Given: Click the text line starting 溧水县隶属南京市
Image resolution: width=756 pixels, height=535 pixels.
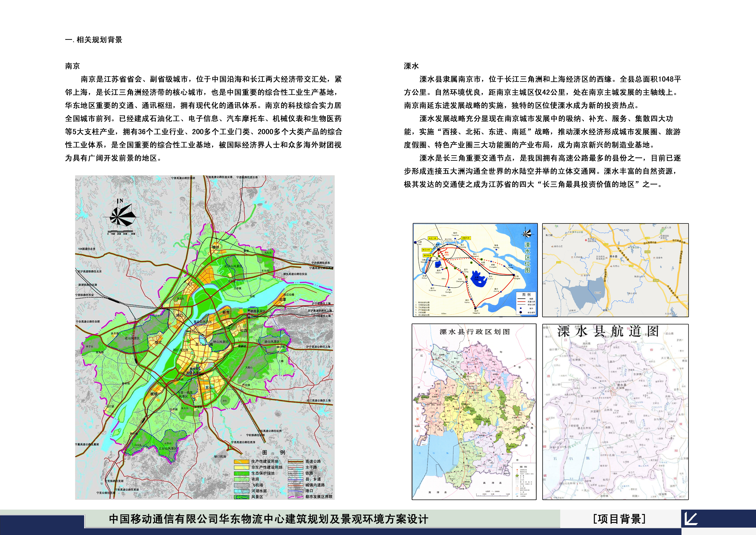Looking at the screenshot, I should tap(550, 79).
